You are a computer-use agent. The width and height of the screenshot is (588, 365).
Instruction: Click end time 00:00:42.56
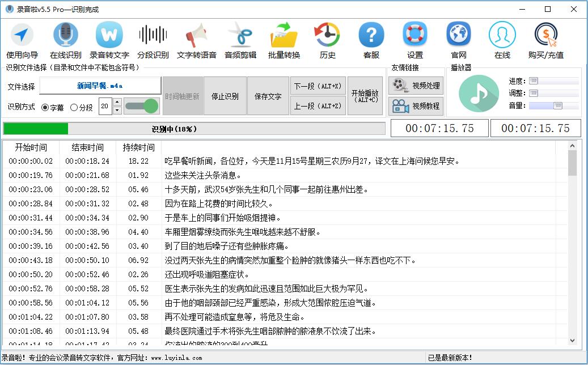87,246
